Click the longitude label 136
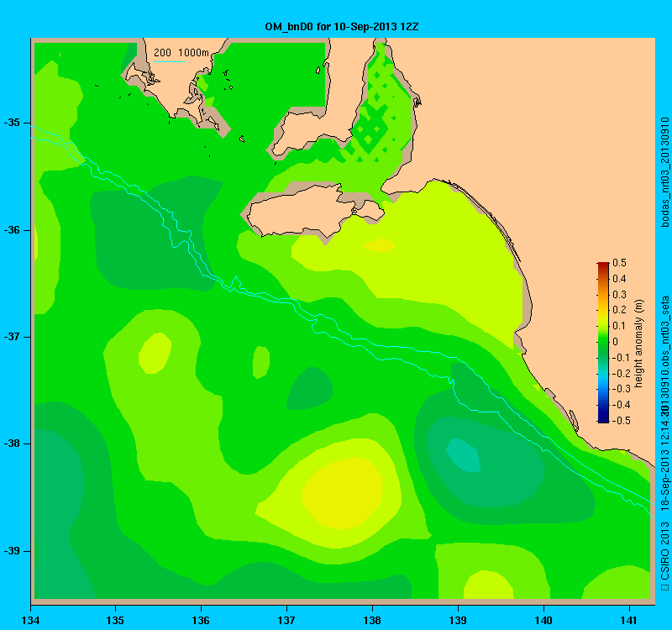The height and width of the screenshot is (630, 672). tap(201, 621)
